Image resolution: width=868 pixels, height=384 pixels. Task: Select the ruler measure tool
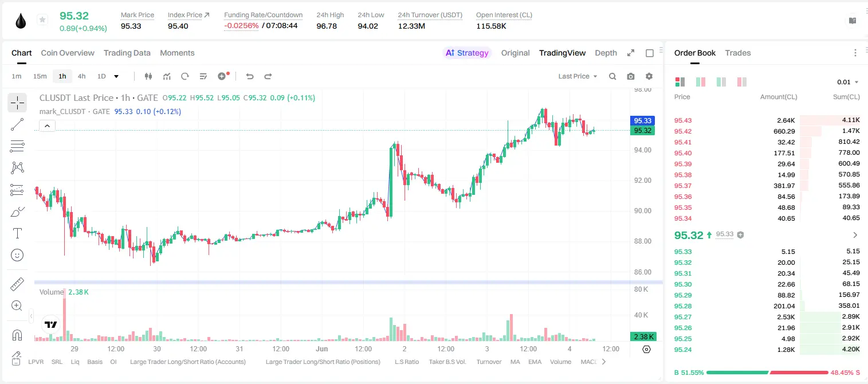17,284
